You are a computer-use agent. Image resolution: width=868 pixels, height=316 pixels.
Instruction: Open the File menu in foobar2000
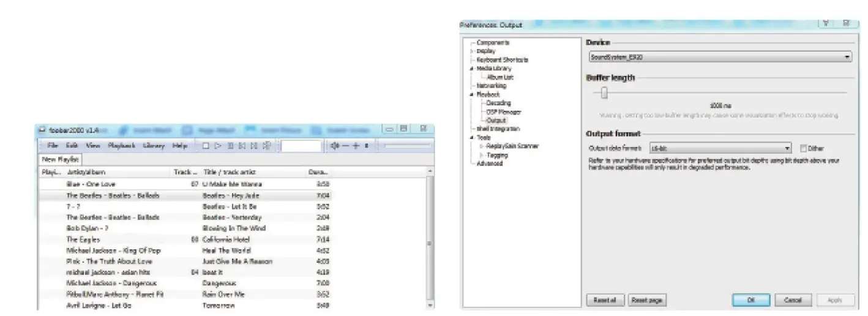click(x=53, y=146)
